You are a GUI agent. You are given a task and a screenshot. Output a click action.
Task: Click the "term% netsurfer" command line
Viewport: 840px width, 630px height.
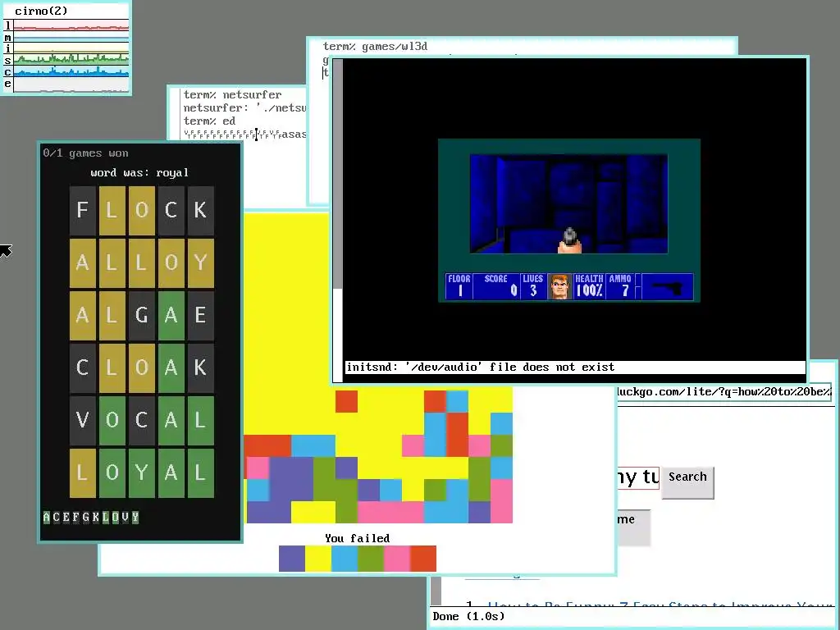pyautogui.click(x=232, y=95)
